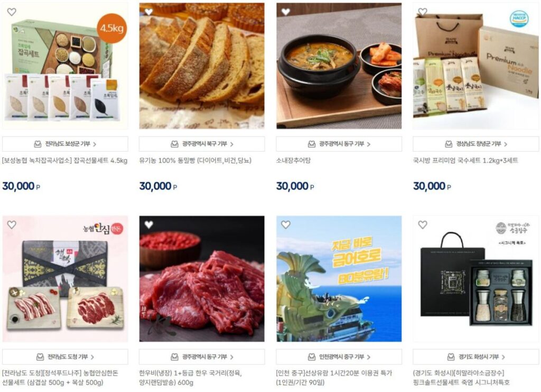Toggle wishlist heart on 소내장추어탕 image
The height and width of the screenshot is (392, 541).
(286, 12)
